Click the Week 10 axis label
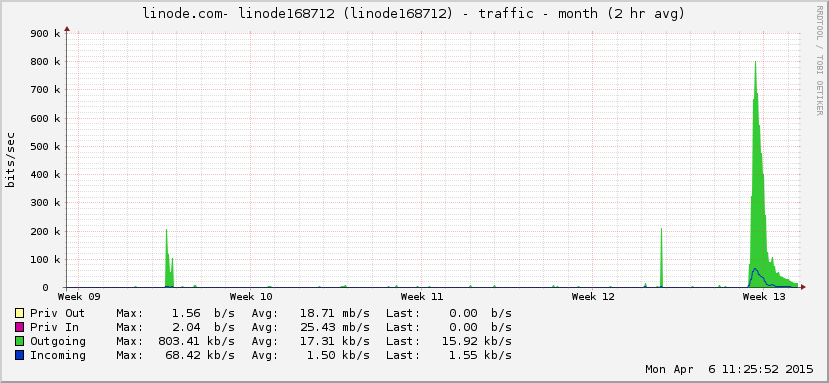This screenshot has width=829, height=383. coord(251,297)
